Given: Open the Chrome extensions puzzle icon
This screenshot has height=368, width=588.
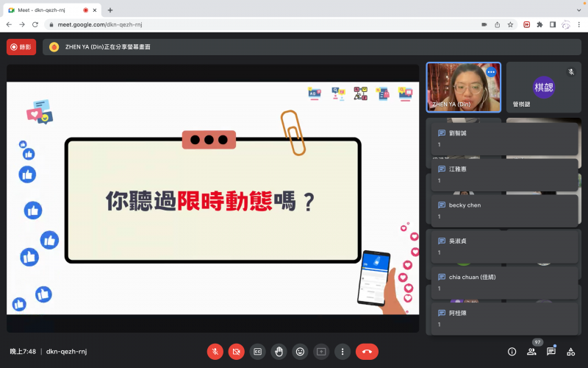Looking at the screenshot, I should coord(539,24).
